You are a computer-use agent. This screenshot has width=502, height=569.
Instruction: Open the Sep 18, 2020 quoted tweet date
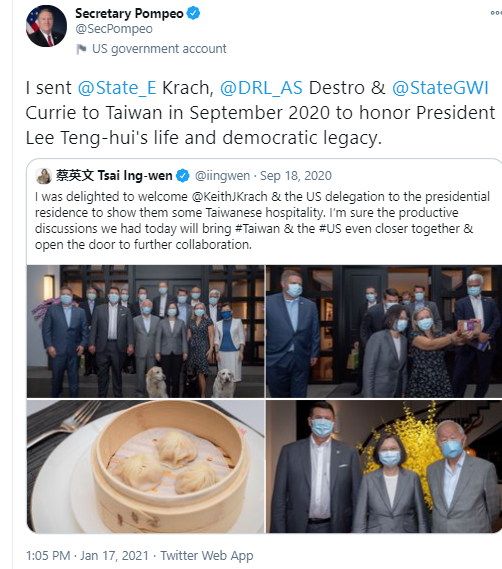(x=295, y=176)
